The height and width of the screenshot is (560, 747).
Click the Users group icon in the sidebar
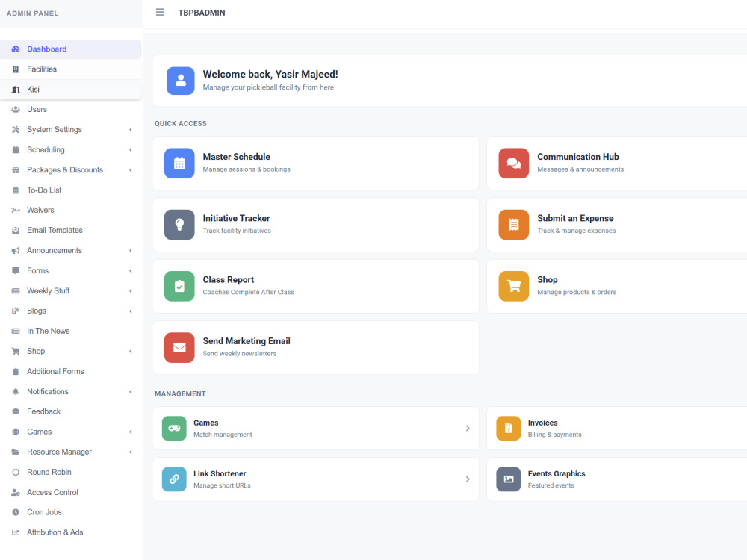click(x=16, y=110)
